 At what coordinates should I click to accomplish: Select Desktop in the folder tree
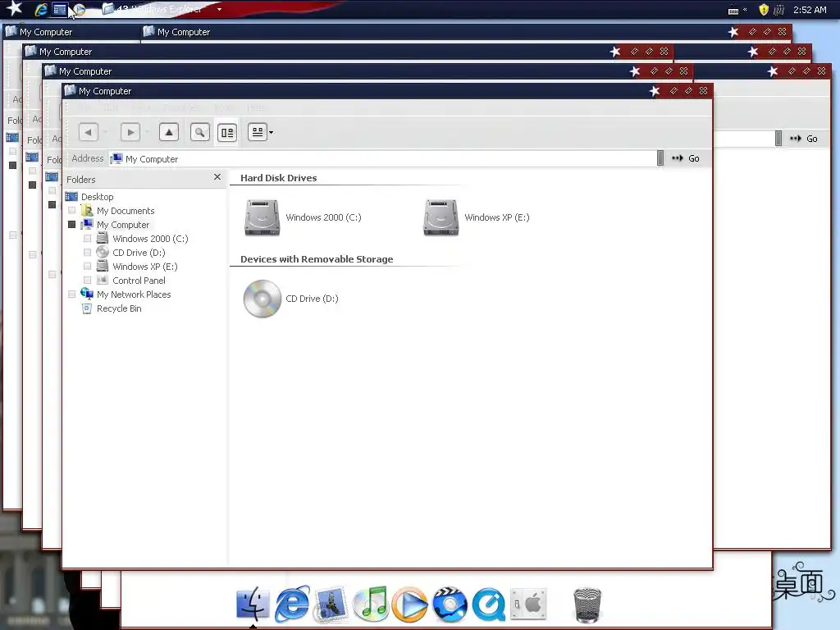[97, 197]
